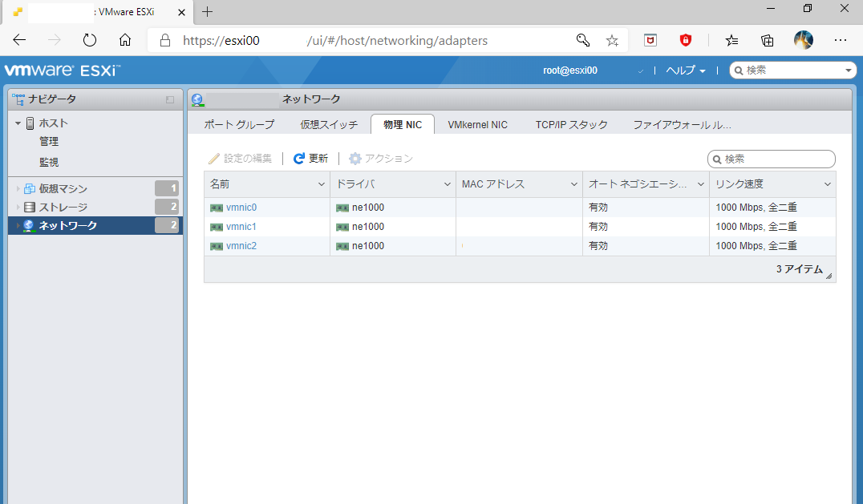The width and height of the screenshot is (863, 504).
Task: Open browser settings three-dot menu
Action: pyautogui.click(x=840, y=40)
